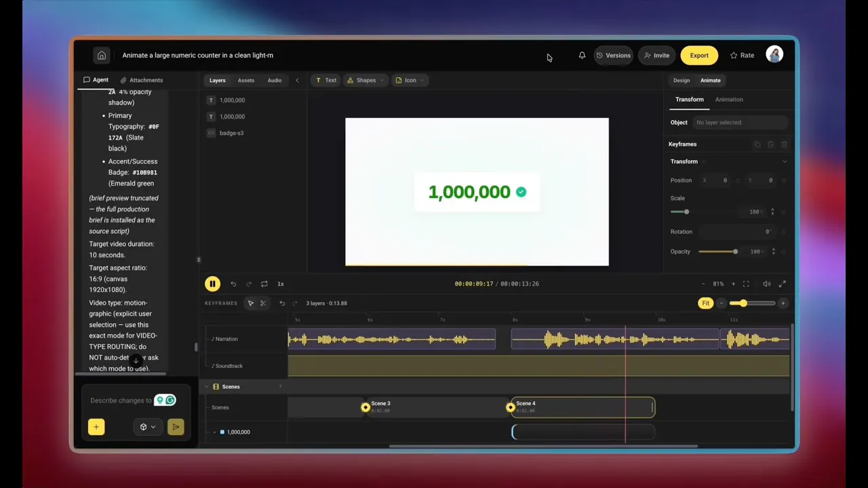Image resolution: width=868 pixels, height=488 pixels.
Task: Select the Animate mode
Action: (x=711, y=80)
